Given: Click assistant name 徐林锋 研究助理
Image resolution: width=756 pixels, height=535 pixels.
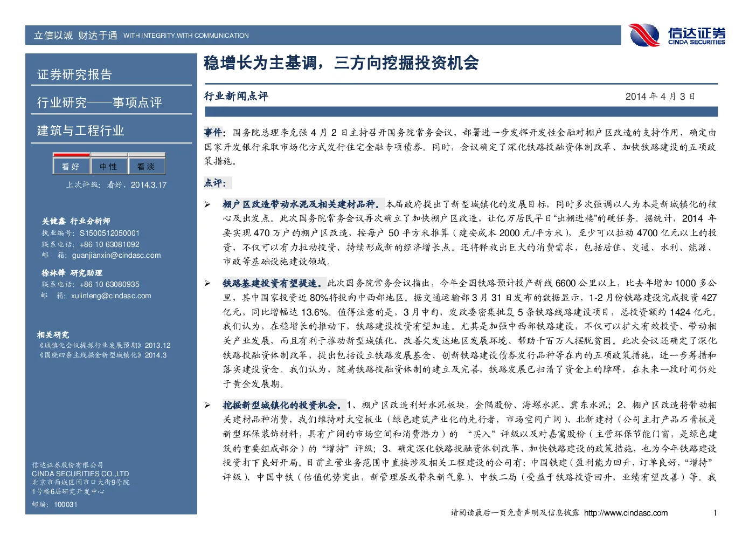Looking at the screenshot, I should (x=72, y=273).
